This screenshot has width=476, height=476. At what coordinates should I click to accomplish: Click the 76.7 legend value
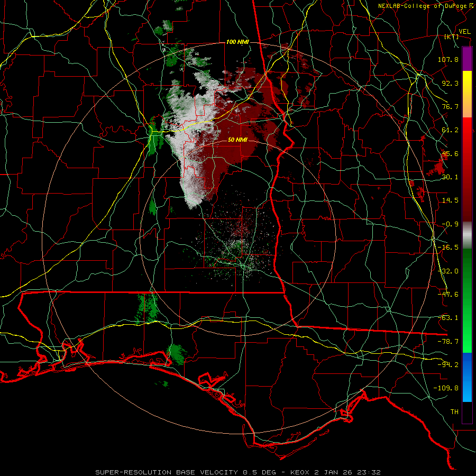(x=450, y=106)
